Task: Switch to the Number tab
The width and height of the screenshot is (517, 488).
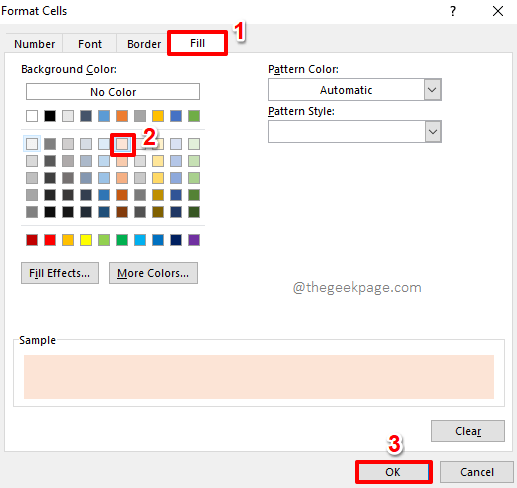Action: (34, 44)
